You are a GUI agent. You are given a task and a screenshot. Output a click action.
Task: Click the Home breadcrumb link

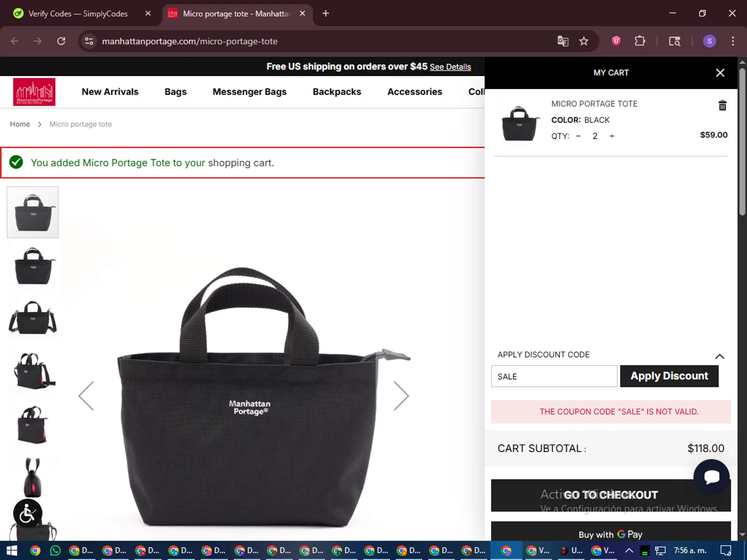pyautogui.click(x=20, y=124)
